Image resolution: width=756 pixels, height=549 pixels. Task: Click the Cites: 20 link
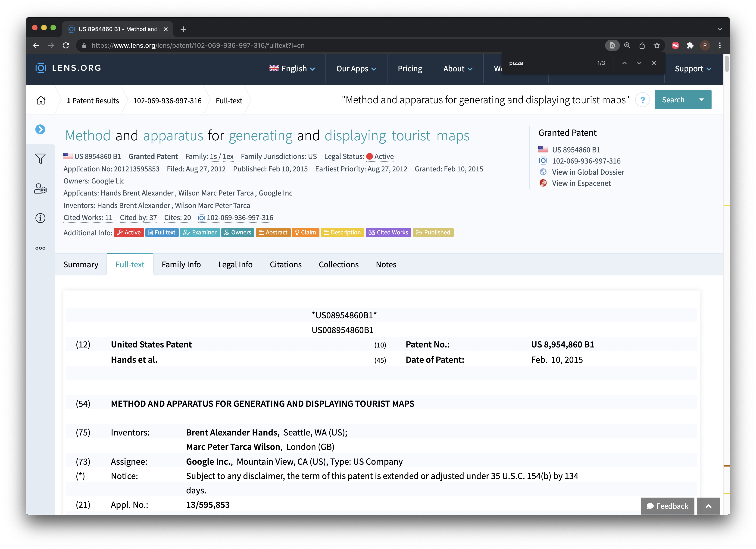coord(178,218)
